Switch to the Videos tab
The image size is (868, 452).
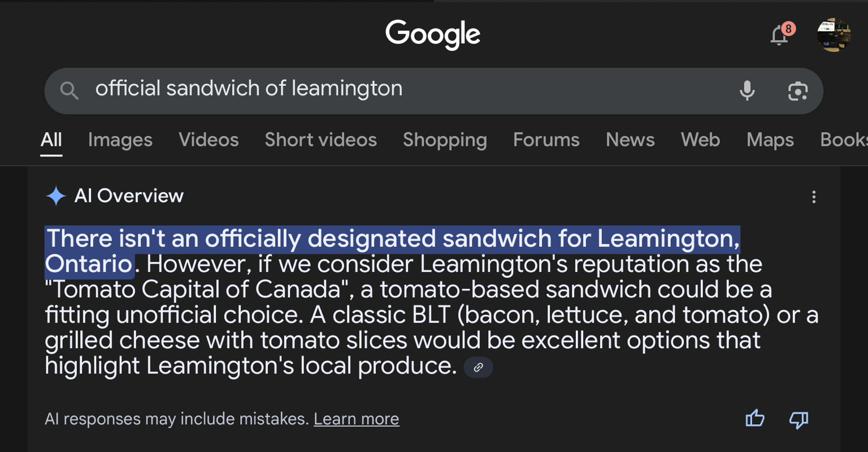pos(209,140)
